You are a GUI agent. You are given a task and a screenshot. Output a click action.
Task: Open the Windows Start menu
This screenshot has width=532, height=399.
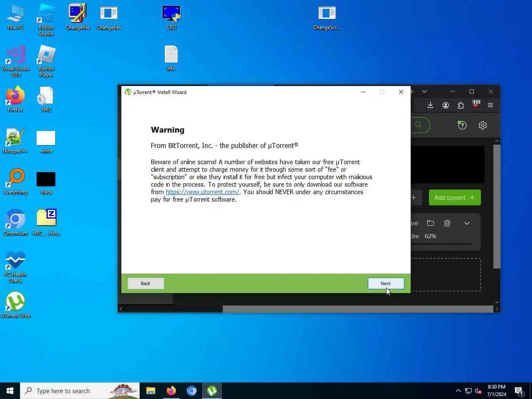click(x=10, y=391)
